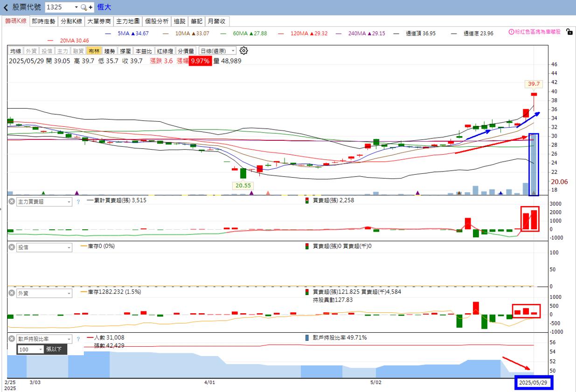Viewport: 576px width, 392px height.
Task: Close the 投信 indicator panel
Action: coord(12,248)
